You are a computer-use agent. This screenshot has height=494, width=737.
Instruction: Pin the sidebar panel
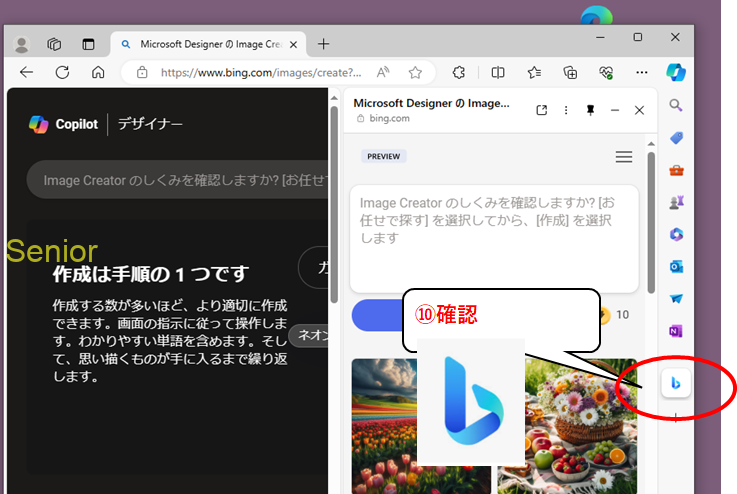coord(590,110)
